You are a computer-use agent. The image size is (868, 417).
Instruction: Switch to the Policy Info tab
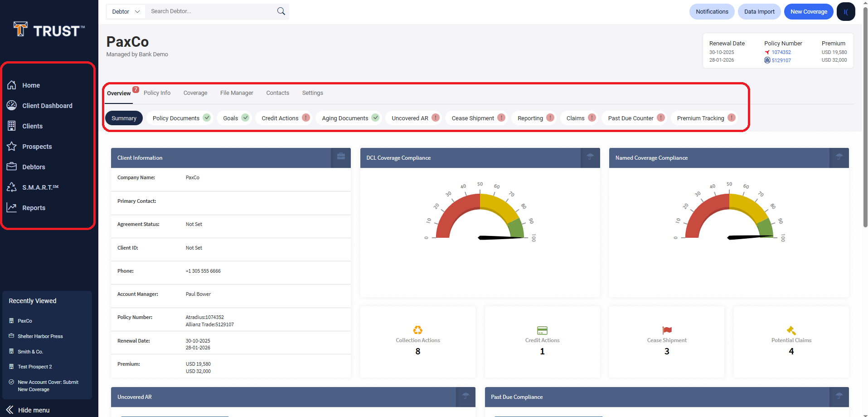coord(157,93)
